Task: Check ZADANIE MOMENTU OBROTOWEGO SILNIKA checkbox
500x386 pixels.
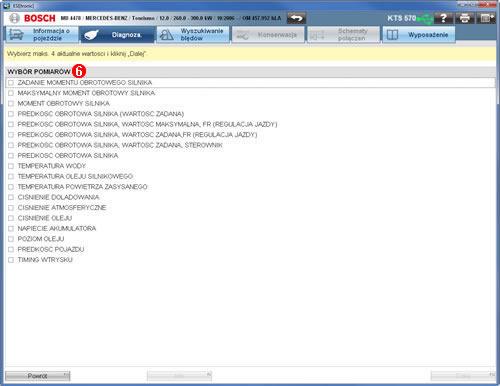Action: tap(11, 83)
